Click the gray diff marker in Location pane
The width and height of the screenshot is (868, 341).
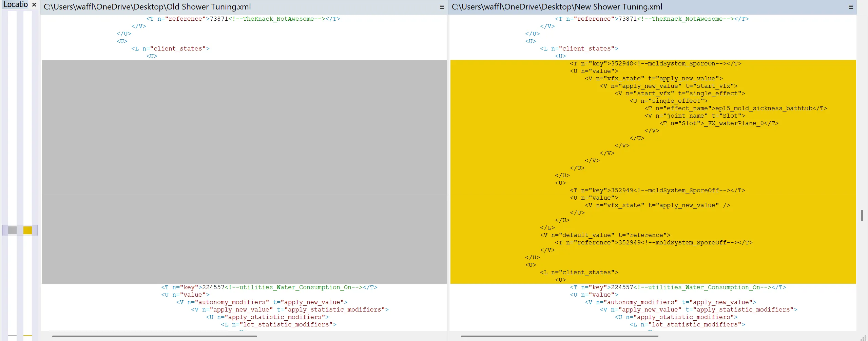click(12, 230)
